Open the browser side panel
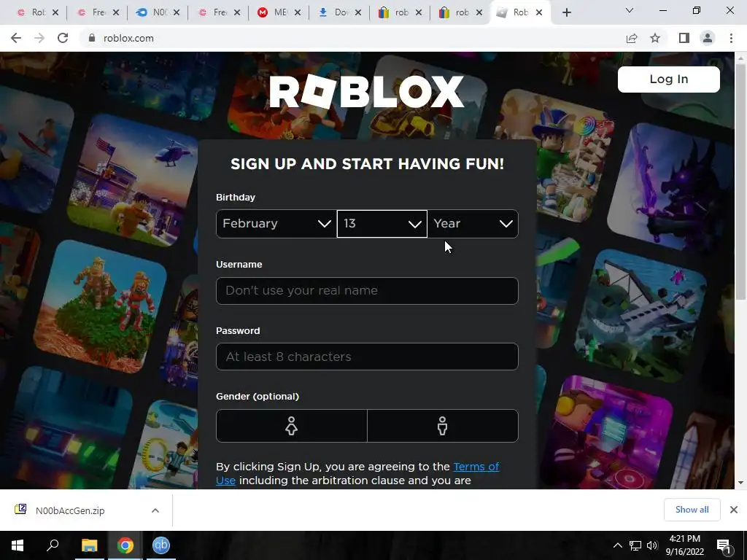This screenshot has height=560, width=747. (684, 38)
